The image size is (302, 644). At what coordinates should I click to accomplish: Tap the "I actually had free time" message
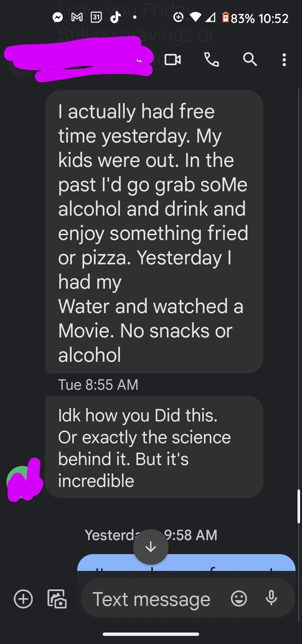pyautogui.click(x=154, y=232)
